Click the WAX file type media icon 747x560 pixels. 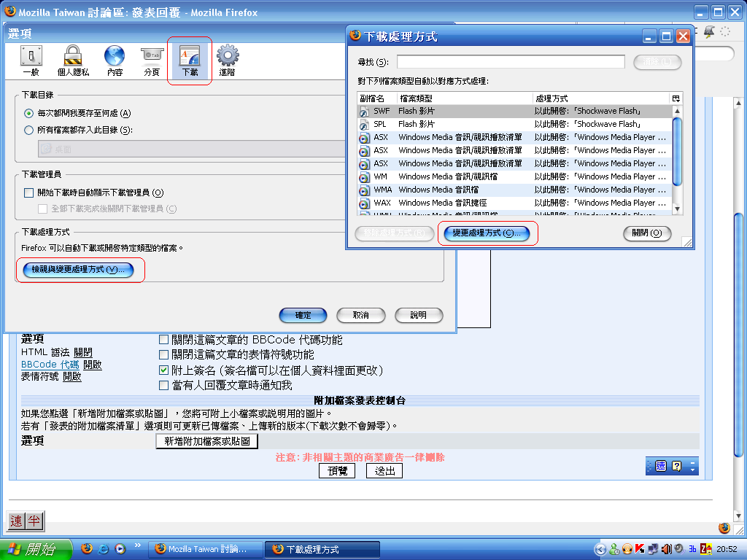pyautogui.click(x=364, y=203)
